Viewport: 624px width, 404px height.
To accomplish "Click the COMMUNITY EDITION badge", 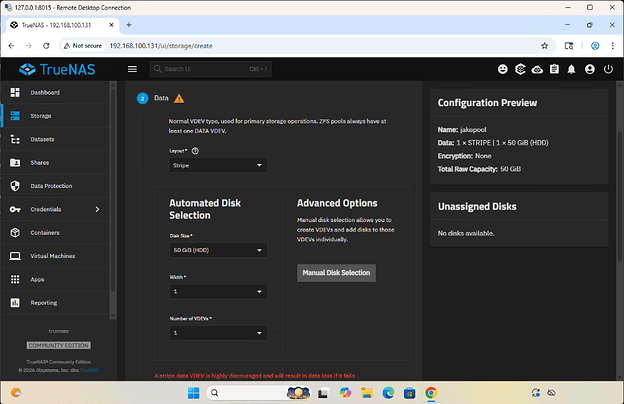I will [x=59, y=345].
